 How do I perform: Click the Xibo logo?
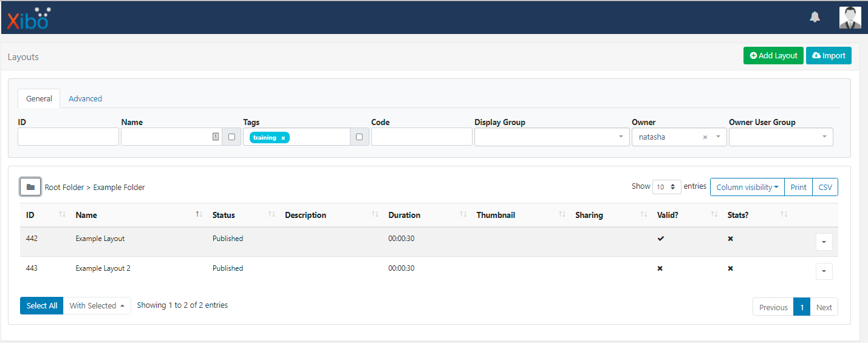(28, 18)
